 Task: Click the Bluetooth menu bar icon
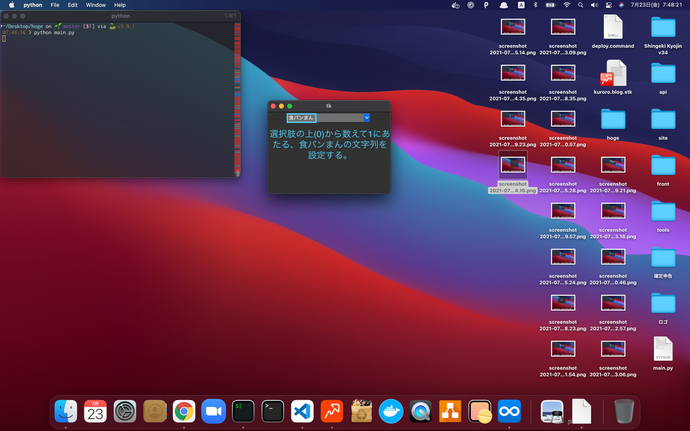[536, 5]
